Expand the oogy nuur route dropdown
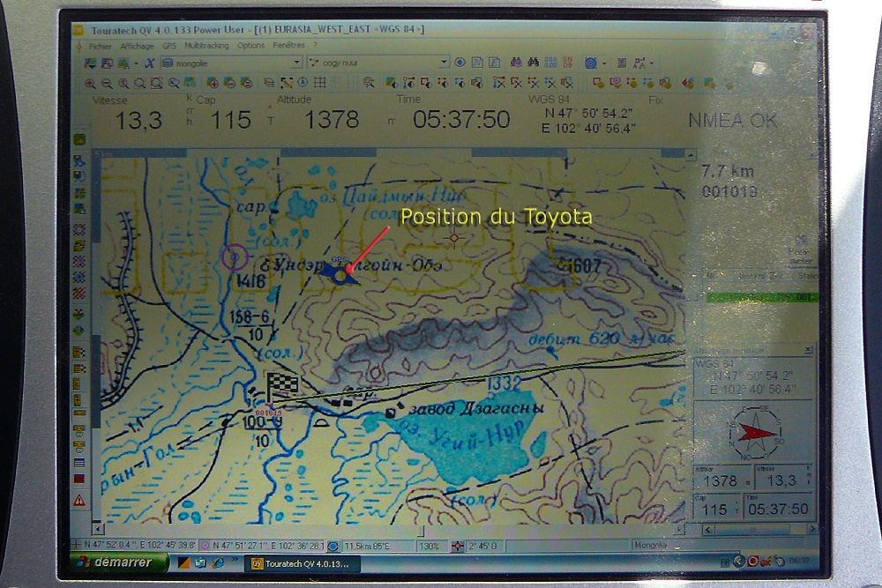The width and height of the screenshot is (882, 588). point(444,62)
